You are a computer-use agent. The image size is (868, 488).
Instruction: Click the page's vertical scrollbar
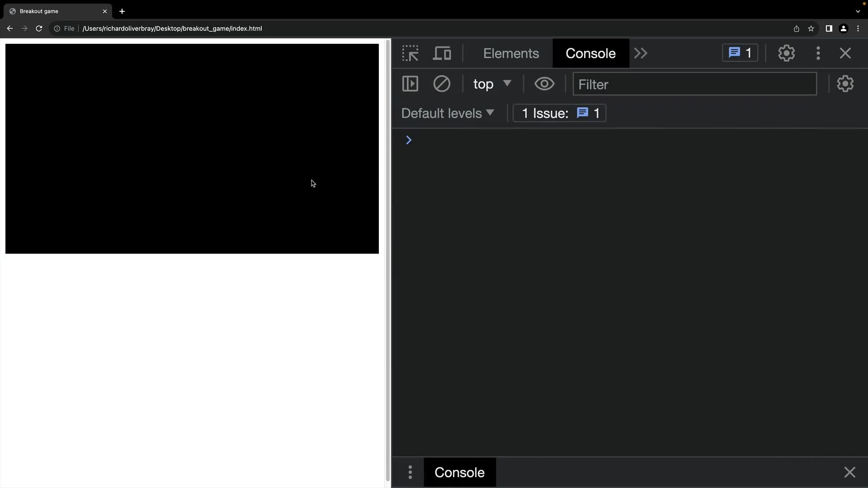pos(387,260)
